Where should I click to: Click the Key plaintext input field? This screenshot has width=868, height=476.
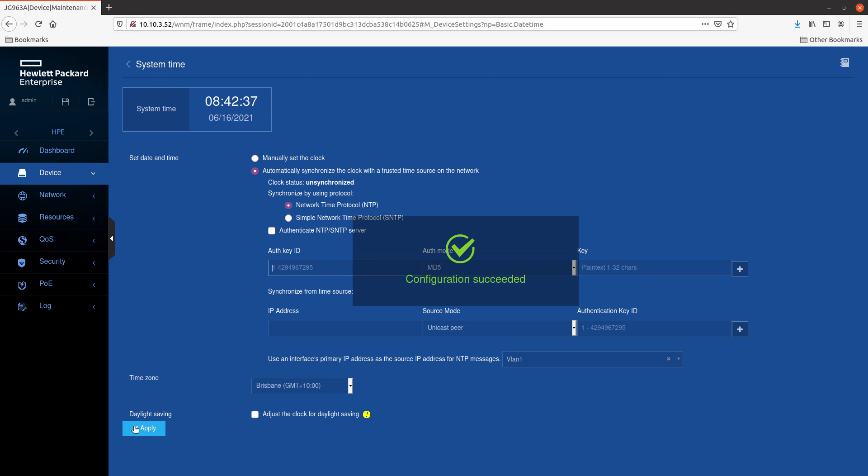tap(654, 268)
